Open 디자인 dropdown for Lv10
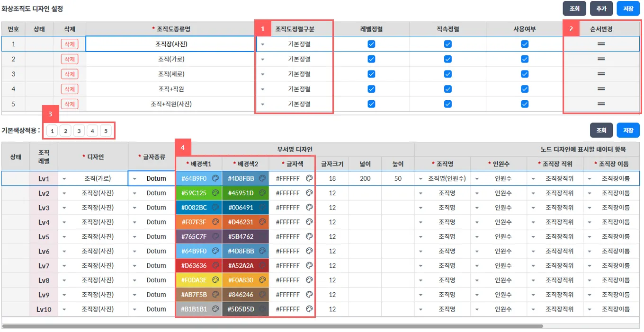 tap(64, 310)
